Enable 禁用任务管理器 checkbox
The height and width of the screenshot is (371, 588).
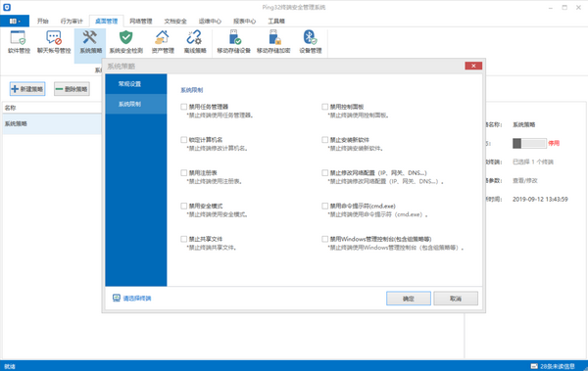pyautogui.click(x=184, y=107)
